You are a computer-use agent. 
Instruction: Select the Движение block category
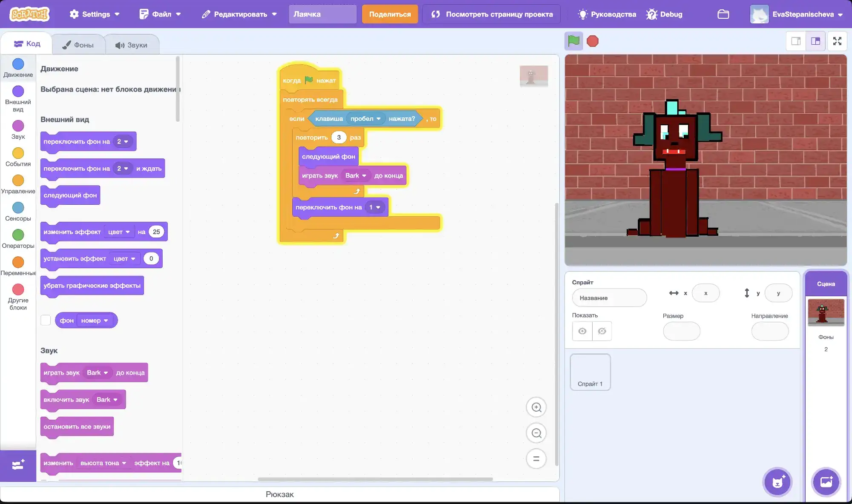18,68
